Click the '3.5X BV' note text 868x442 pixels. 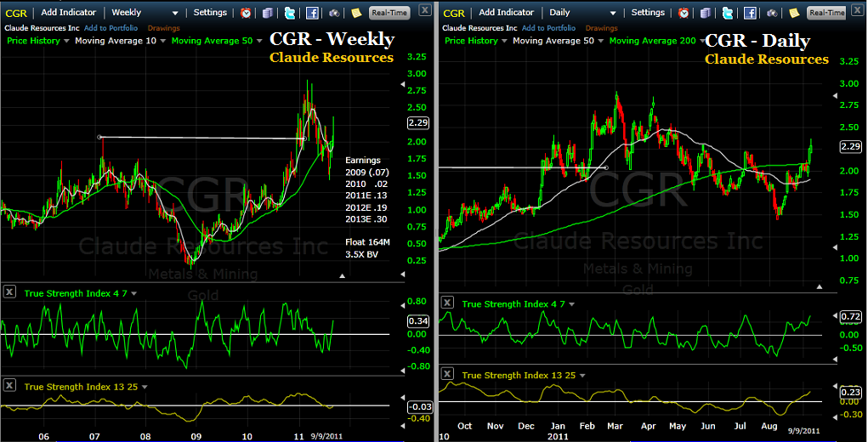pyautogui.click(x=361, y=254)
